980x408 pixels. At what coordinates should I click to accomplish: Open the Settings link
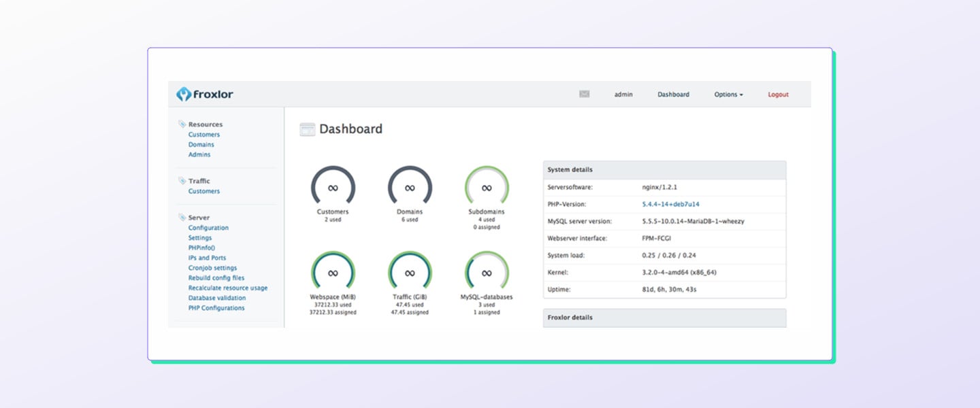(x=200, y=238)
